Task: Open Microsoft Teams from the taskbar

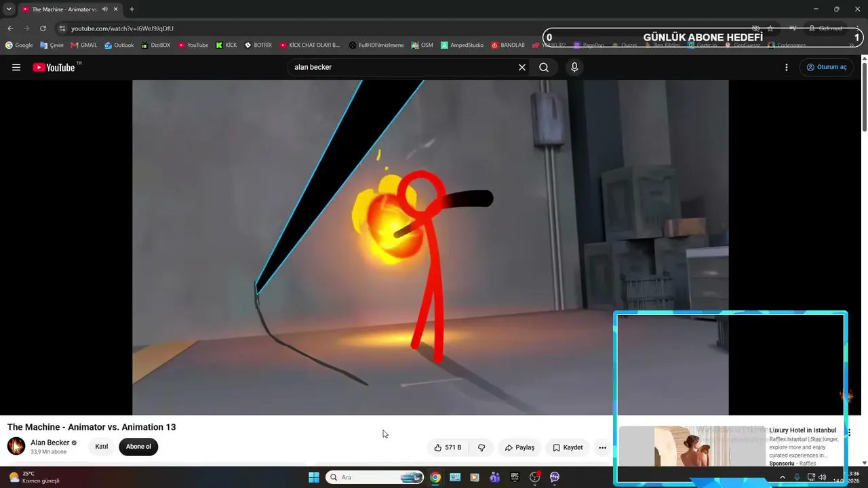Action: [x=494, y=477]
